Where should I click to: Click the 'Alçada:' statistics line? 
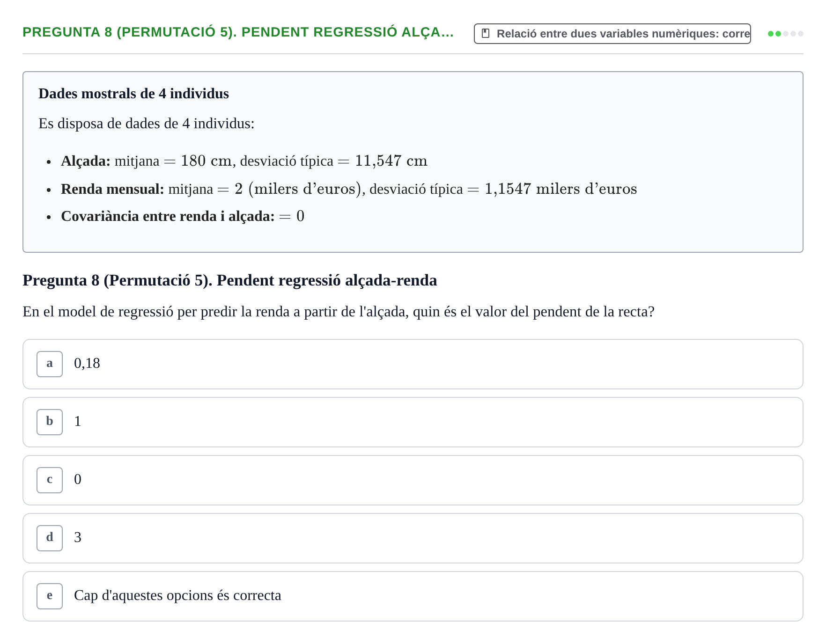tap(244, 161)
